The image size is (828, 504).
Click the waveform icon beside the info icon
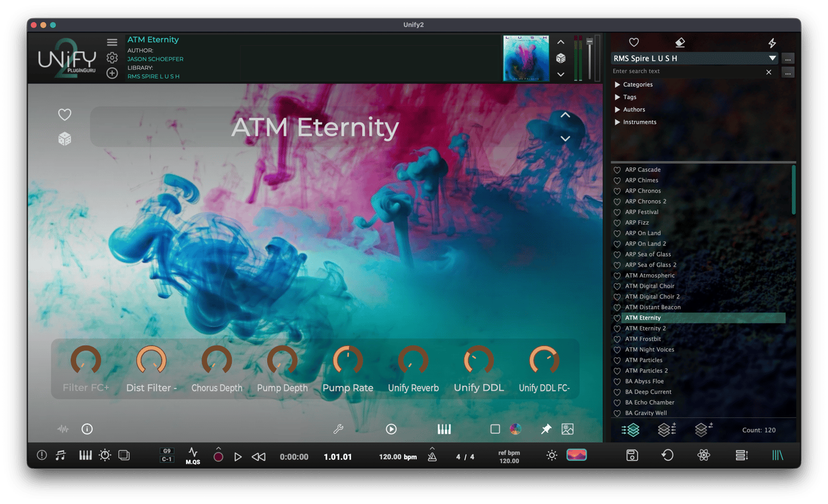pyautogui.click(x=63, y=429)
